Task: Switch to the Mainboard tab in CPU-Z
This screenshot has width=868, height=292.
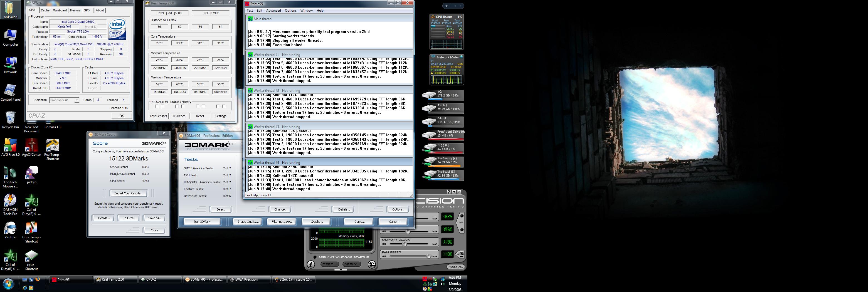Action: click(x=60, y=11)
